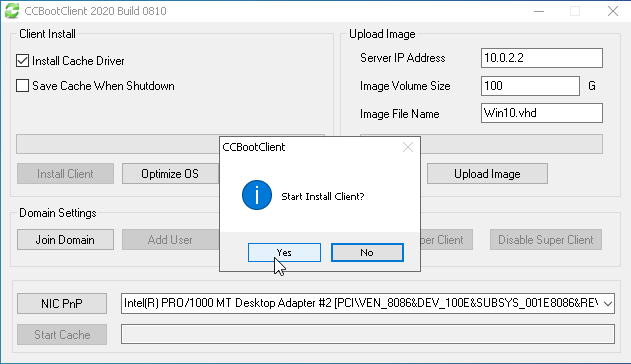Open the Intel PRO/1000 MT adapter combo box
The height and width of the screenshot is (364, 631).
[x=368, y=303]
